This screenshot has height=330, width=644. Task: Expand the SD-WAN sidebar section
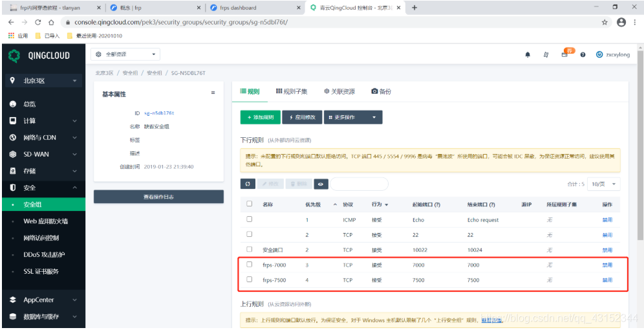pos(43,155)
